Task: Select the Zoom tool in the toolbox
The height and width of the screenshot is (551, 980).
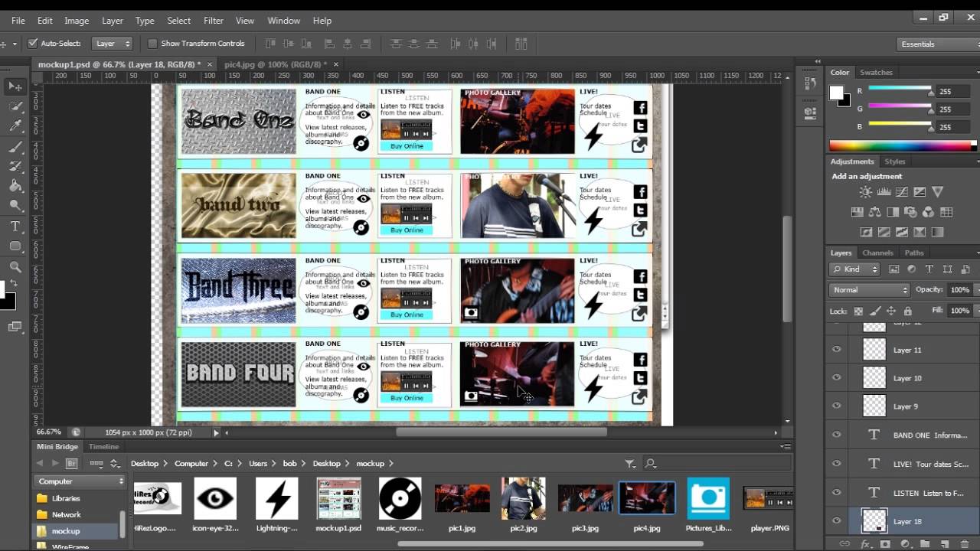Action: tap(15, 266)
